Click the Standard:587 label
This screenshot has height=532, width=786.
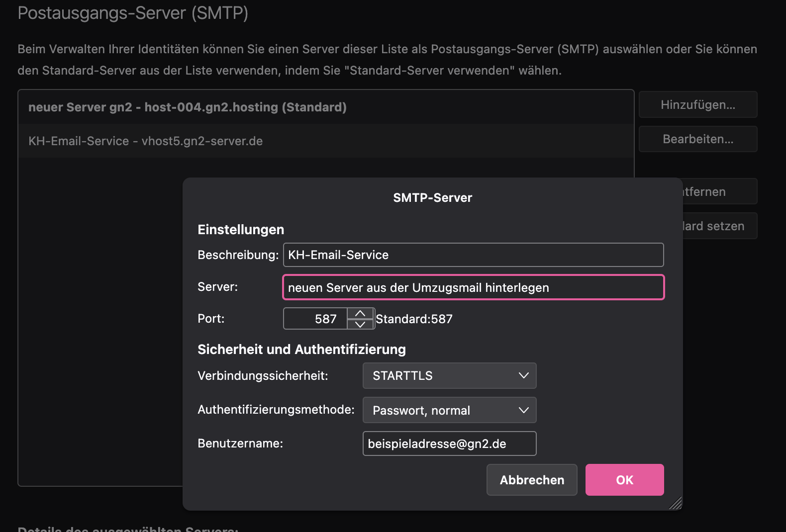point(414,319)
